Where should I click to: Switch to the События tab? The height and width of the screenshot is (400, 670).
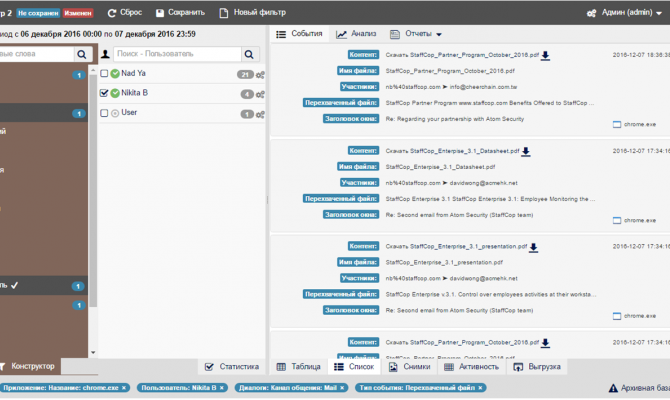(300, 34)
